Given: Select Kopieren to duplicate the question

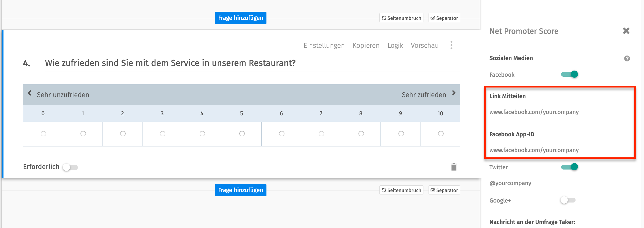Looking at the screenshot, I should coord(366,45).
